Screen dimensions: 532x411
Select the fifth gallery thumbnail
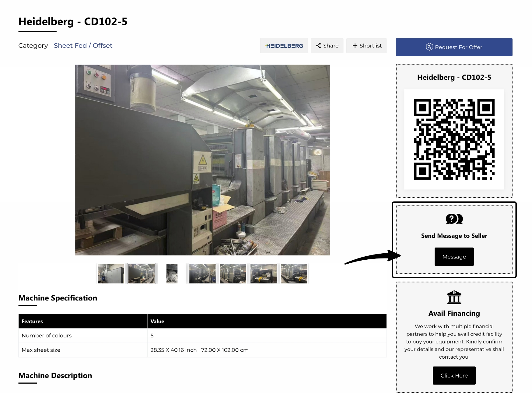point(233,273)
